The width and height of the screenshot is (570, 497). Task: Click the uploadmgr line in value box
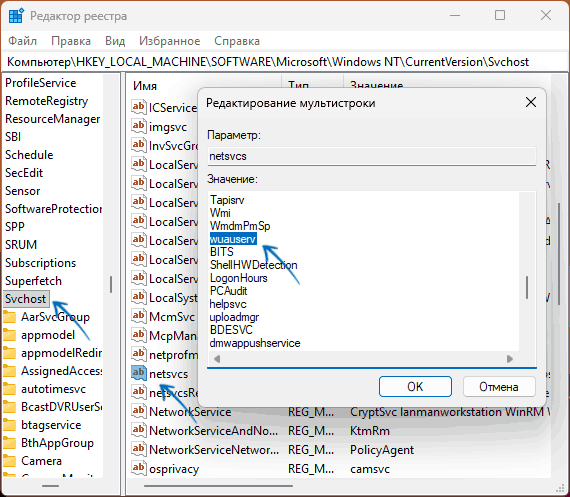[x=234, y=317]
